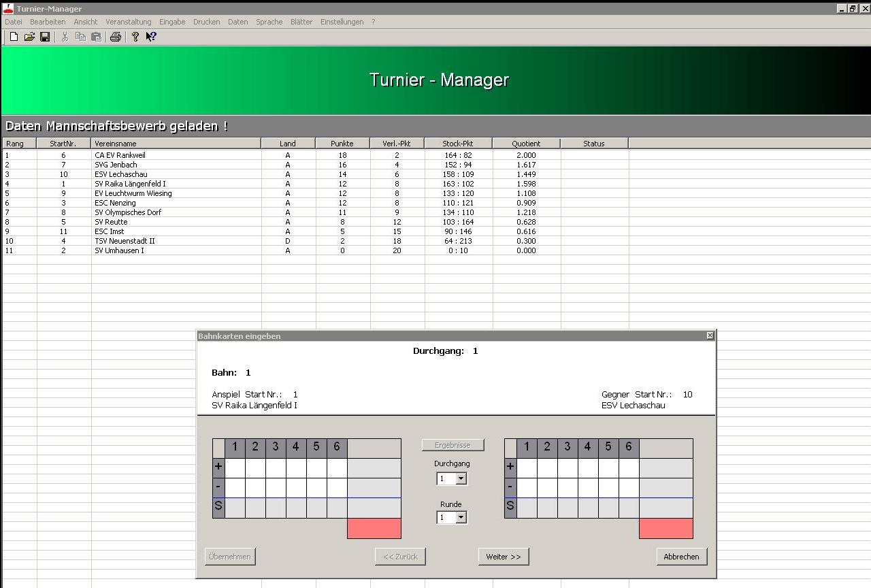Expand the Runde dropdown
The height and width of the screenshot is (588, 871).
(x=461, y=517)
